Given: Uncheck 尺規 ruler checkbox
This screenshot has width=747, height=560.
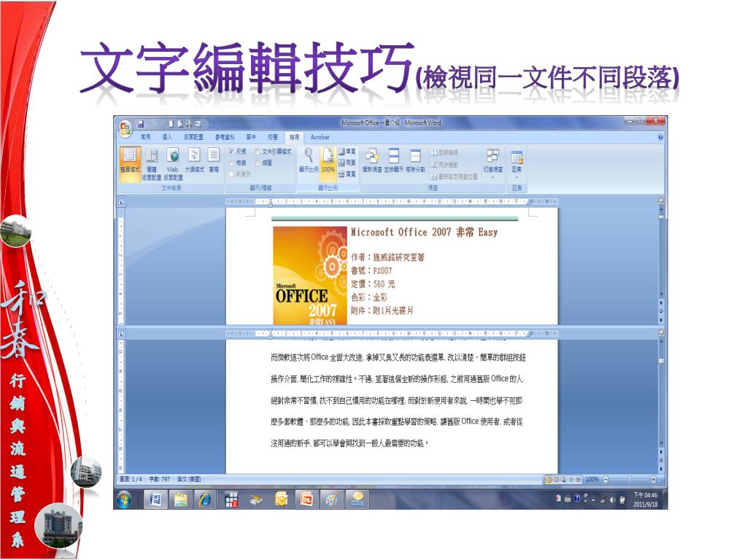Looking at the screenshot, I should pyautogui.click(x=231, y=152).
